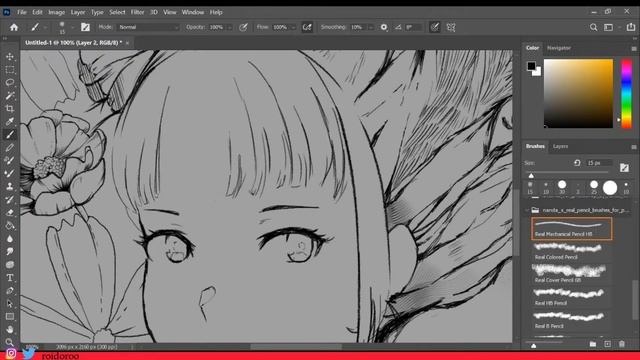The height and width of the screenshot is (360, 640).
Task: Choose Real Colored Pencil brush
Action: (x=571, y=251)
